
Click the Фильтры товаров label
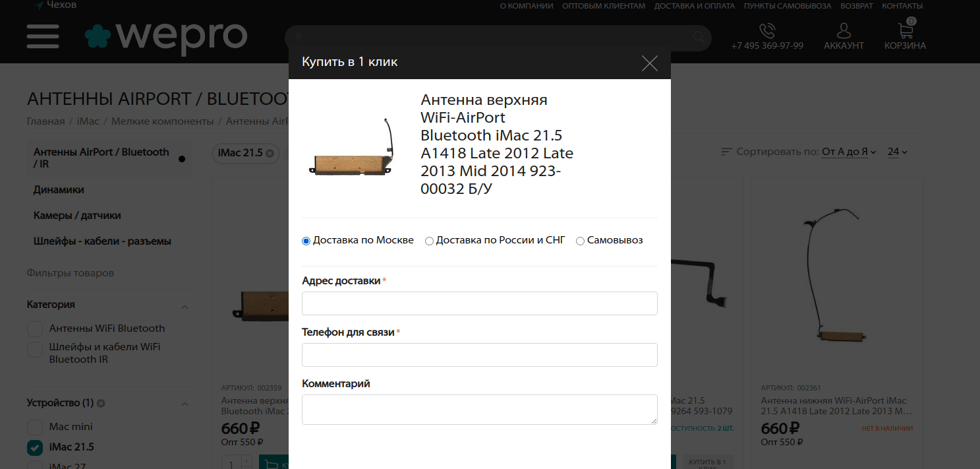(71, 273)
